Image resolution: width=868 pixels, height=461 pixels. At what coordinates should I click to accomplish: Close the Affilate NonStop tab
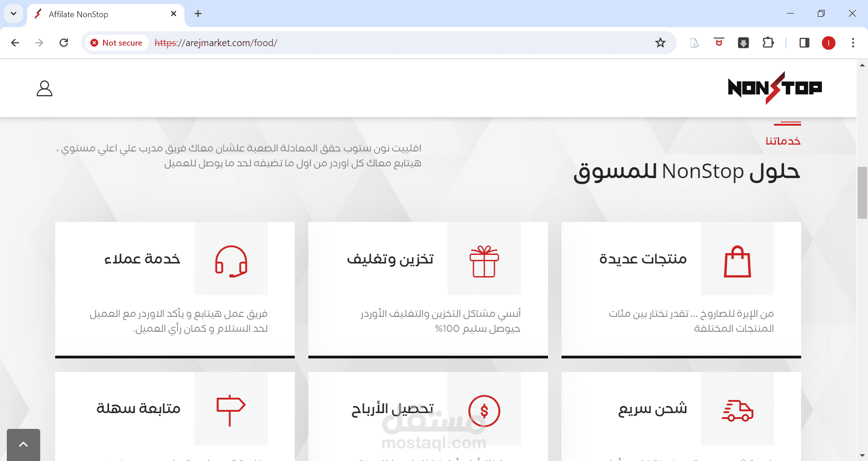tap(174, 14)
